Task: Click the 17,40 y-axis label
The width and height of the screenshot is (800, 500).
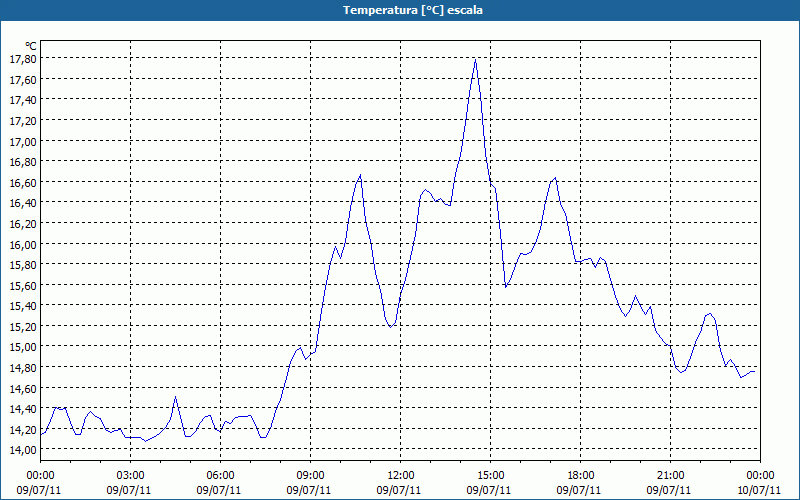Action: click(23, 100)
